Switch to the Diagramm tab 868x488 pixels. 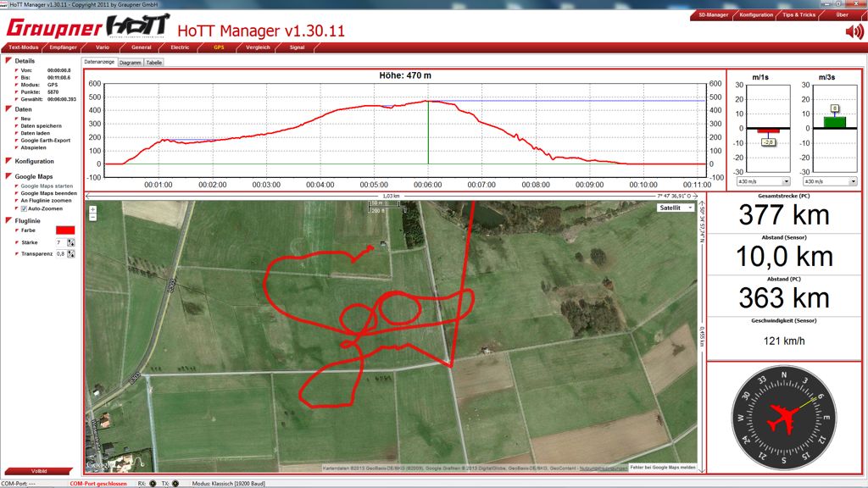point(130,63)
